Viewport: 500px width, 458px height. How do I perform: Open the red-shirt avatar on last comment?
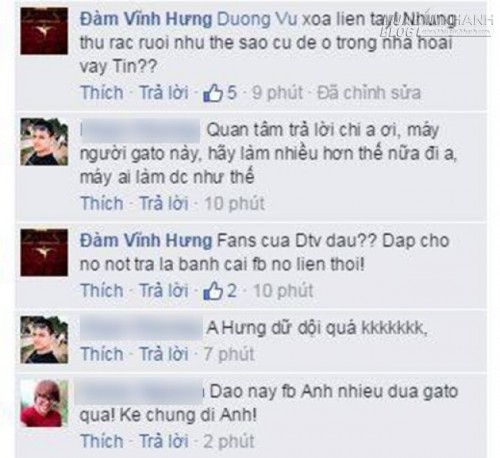(x=44, y=403)
